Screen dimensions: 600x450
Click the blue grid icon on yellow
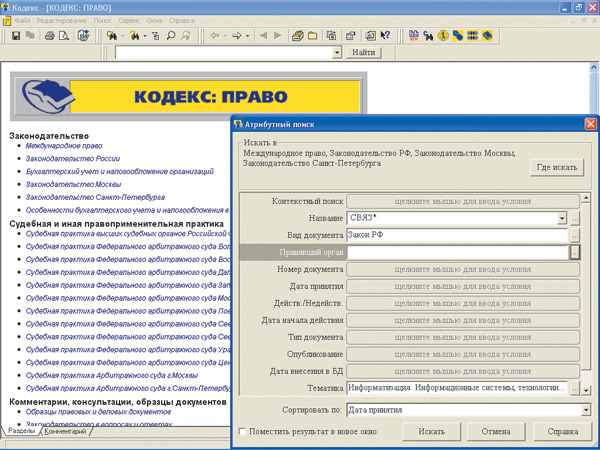point(472,36)
